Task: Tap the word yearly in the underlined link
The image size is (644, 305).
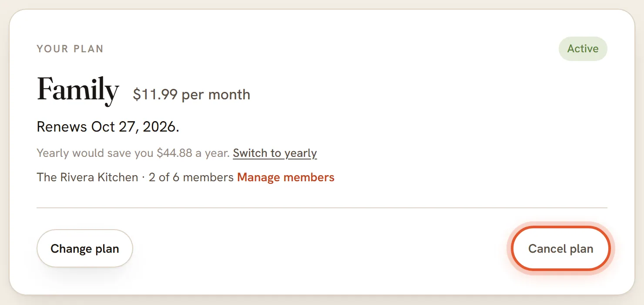Action: click(301, 153)
